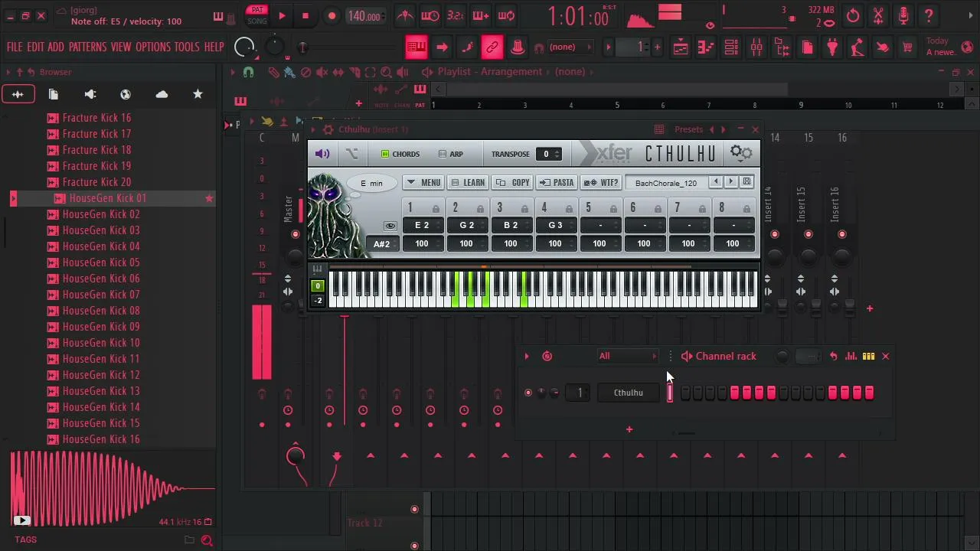Viewport: 980px width, 551px height.
Task: Toggle lock for Cthulhu note slot 4
Action: [569, 208]
